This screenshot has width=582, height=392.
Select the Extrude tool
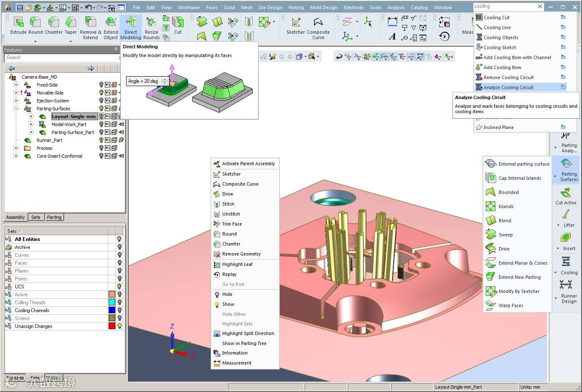coord(18,26)
